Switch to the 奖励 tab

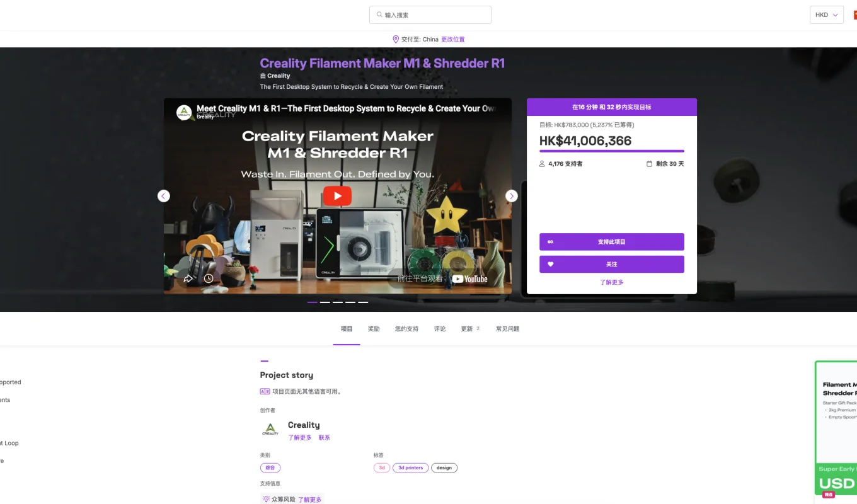pos(374,328)
